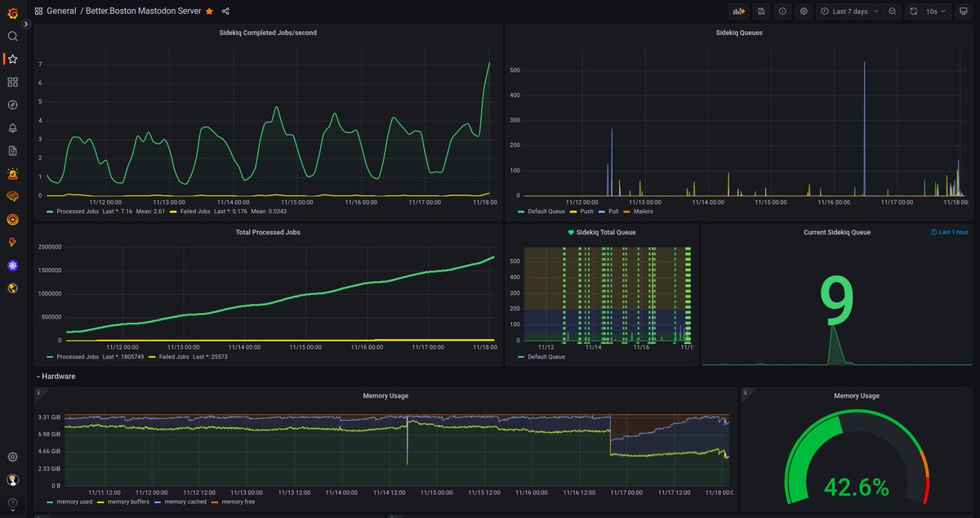Click Default Queue legend in Sidekiq Total Queue
980x518 pixels.
click(546, 357)
